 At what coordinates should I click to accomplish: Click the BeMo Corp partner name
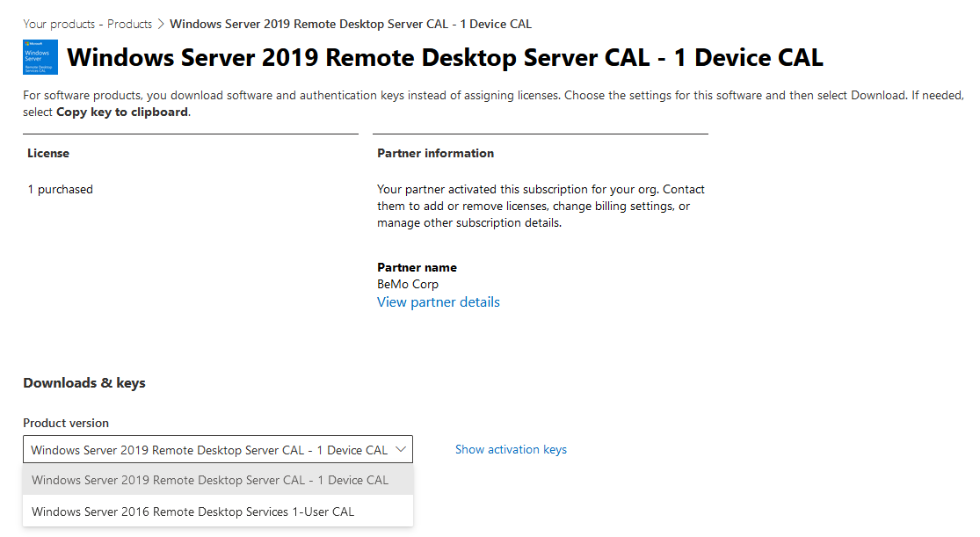[x=408, y=284]
